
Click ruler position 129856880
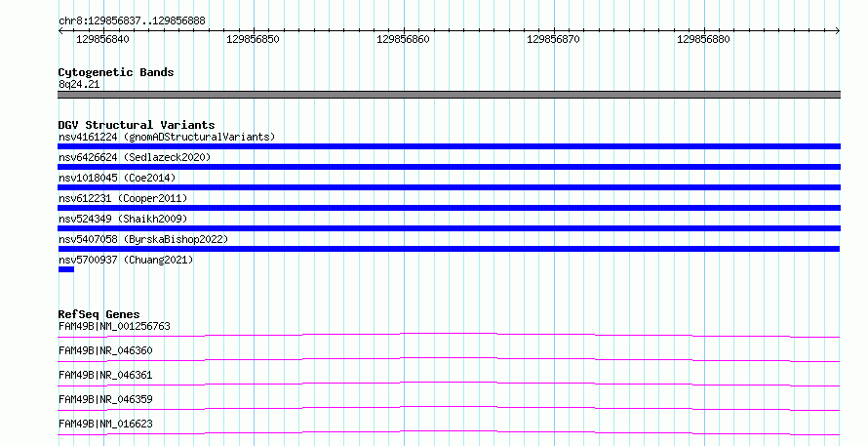pos(703,39)
